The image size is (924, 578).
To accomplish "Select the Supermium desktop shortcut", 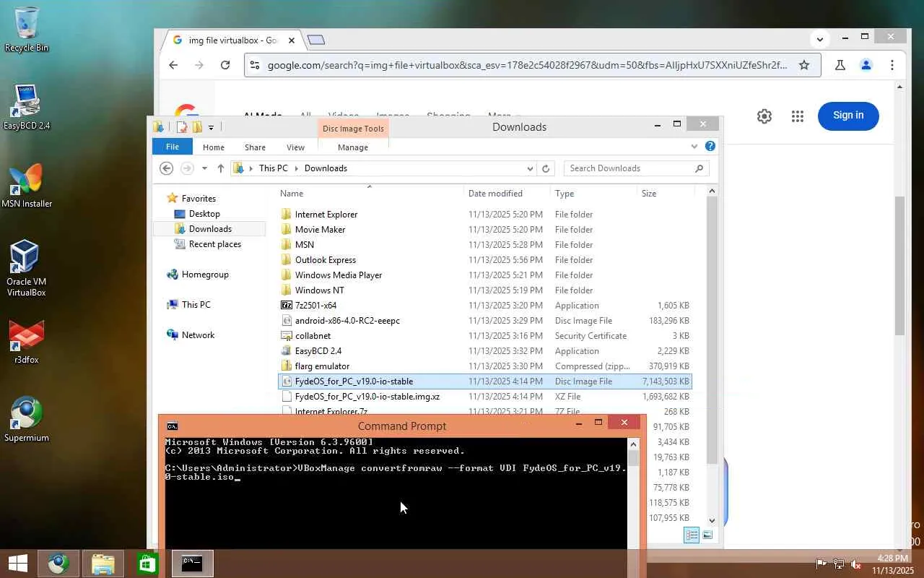I will 27,419.
